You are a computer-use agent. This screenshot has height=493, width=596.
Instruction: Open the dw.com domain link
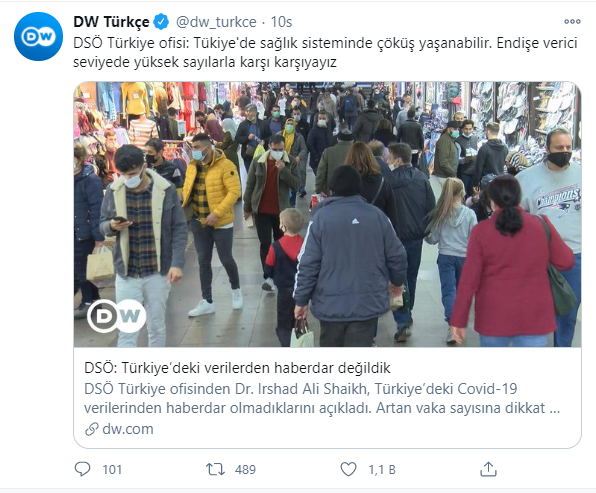128,429
